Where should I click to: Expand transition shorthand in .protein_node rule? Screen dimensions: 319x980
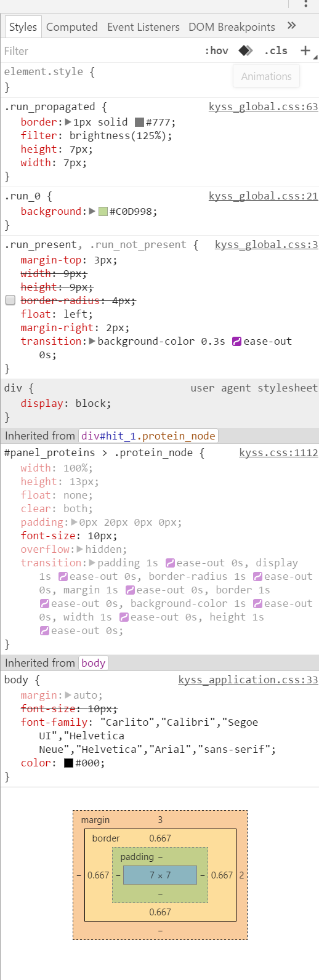point(92,563)
